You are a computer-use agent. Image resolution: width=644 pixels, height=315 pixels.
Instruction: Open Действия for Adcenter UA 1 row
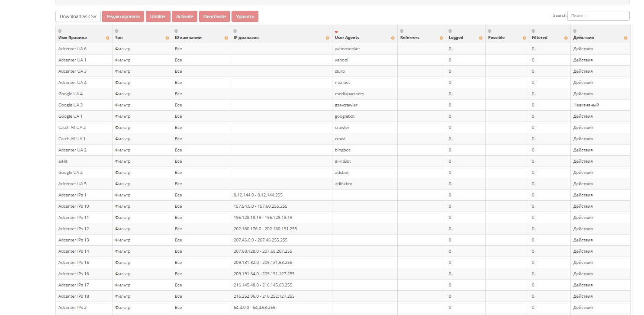[x=583, y=60]
